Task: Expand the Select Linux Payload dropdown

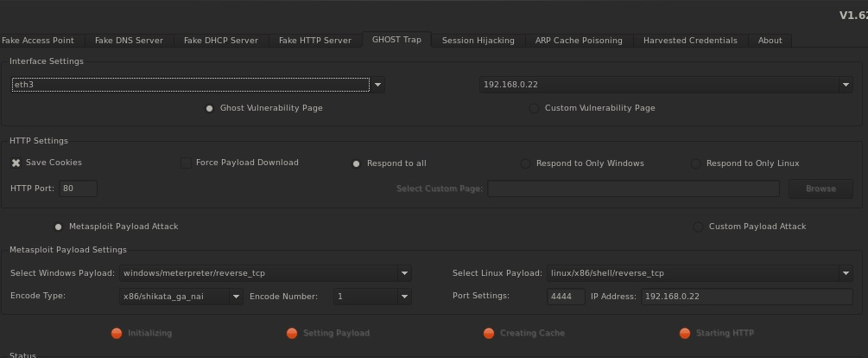Action: tap(846, 273)
